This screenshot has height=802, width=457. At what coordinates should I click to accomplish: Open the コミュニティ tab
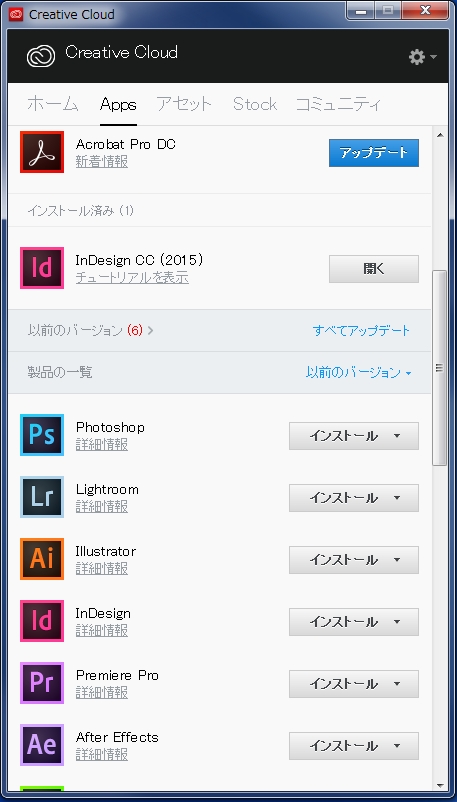338,104
